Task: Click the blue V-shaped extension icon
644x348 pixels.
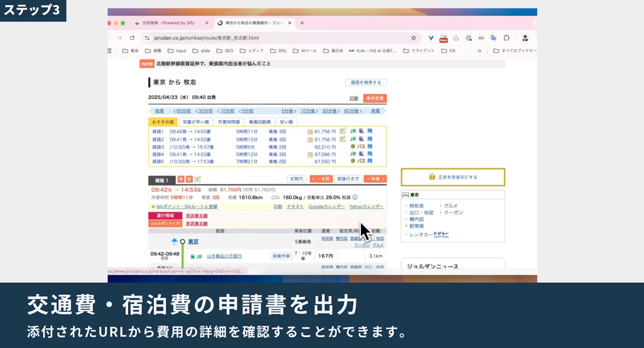Action: point(431,38)
